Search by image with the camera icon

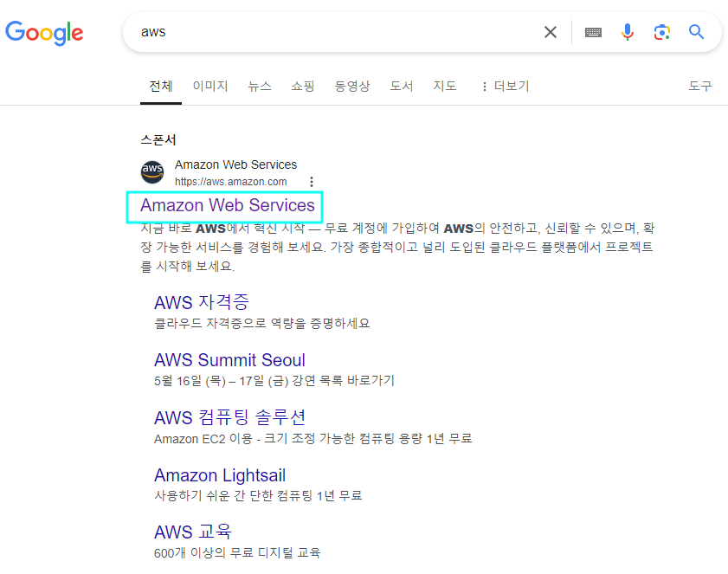click(x=661, y=32)
